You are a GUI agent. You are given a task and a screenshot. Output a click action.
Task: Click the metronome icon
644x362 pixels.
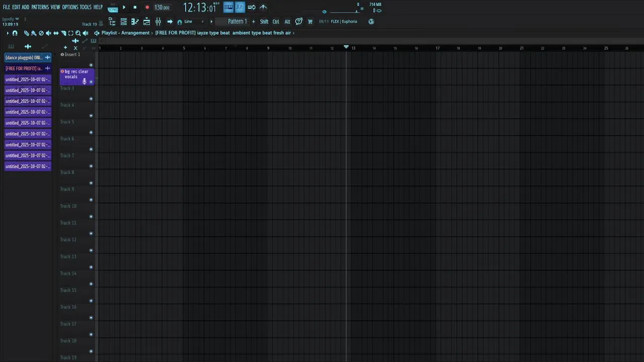point(263,7)
